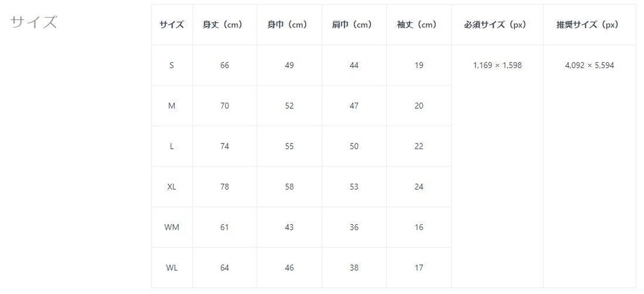
Task: Click the 推奨サイズ（px） column header
Action: pos(589,25)
